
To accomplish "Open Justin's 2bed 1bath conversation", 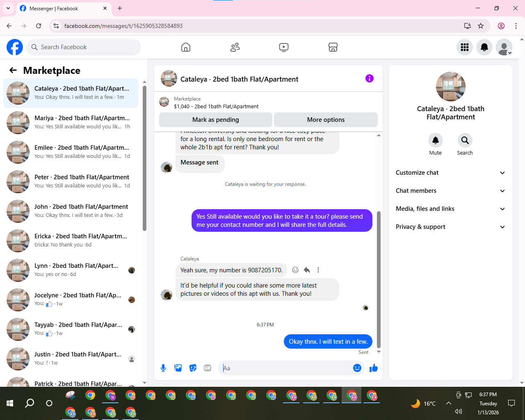I will click(71, 359).
